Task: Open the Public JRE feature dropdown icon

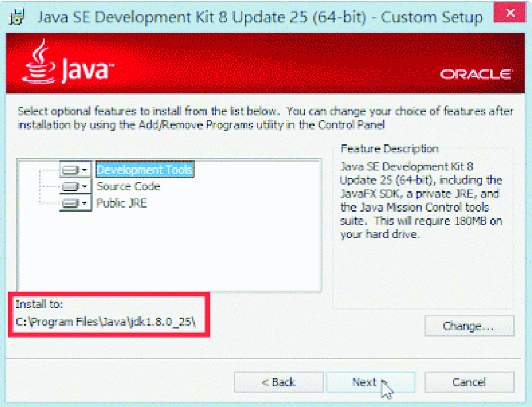Action: tap(75, 203)
